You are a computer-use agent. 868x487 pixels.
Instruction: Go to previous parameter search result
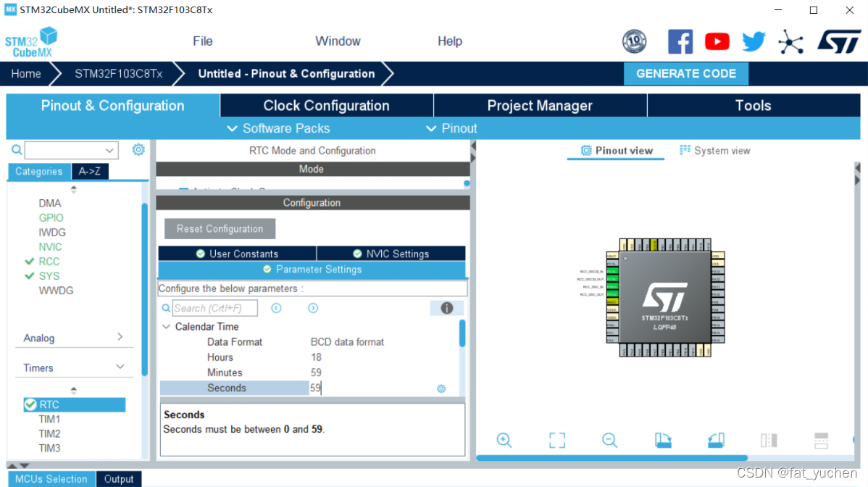(x=276, y=308)
